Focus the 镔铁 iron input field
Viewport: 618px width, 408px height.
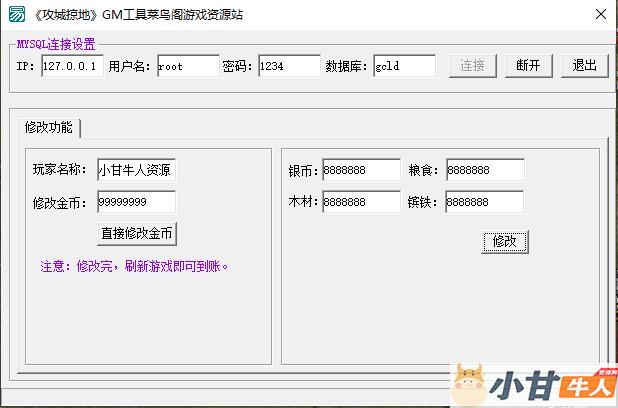click(484, 202)
